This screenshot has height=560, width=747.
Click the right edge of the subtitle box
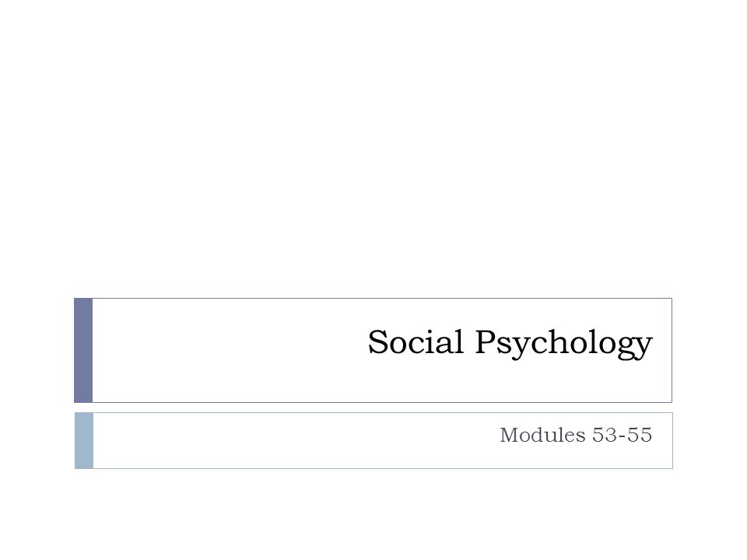pos(672,440)
